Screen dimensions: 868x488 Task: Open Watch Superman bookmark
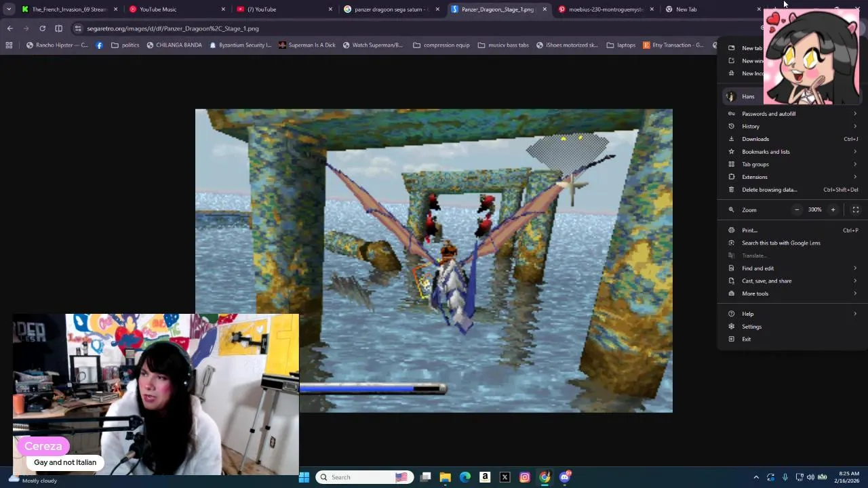point(372,45)
